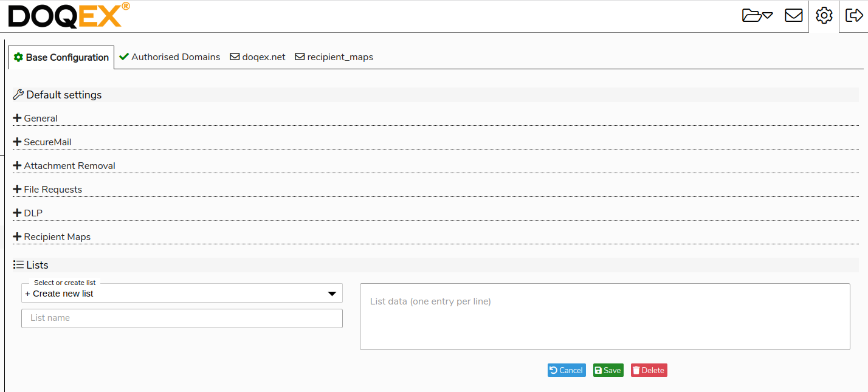Click the wrench icon next to Default settings

pos(18,95)
